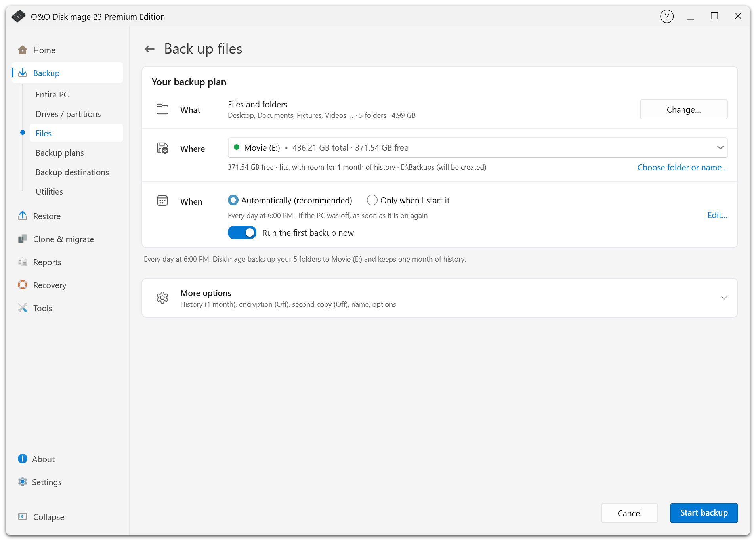
Task: Click the Recovery lifebuoy icon
Action: (x=23, y=285)
